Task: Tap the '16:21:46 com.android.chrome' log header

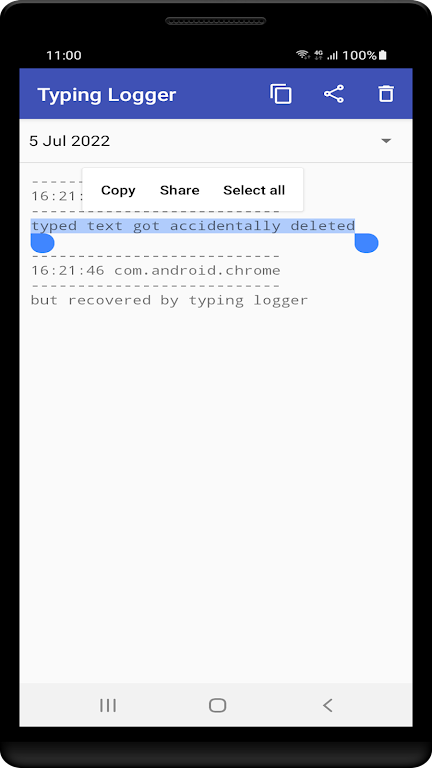Action: point(156,270)
